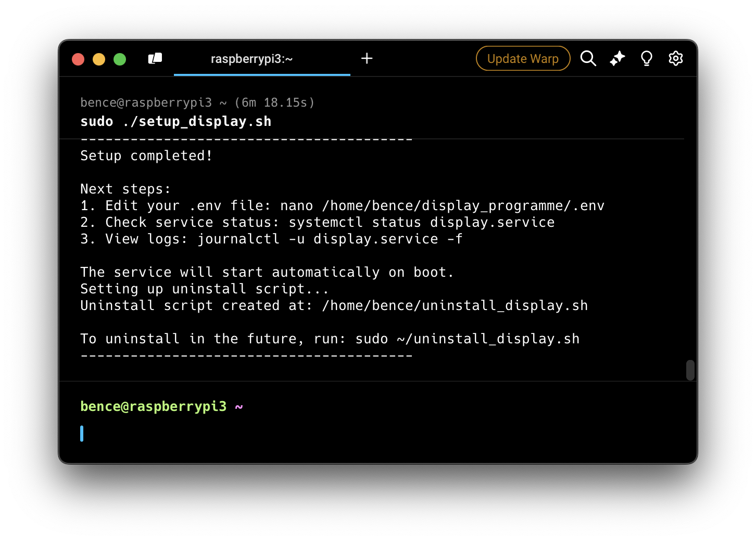Click the line '2. Check service status'
This screenshot has height=541, width=756.
tap(318, 222)
